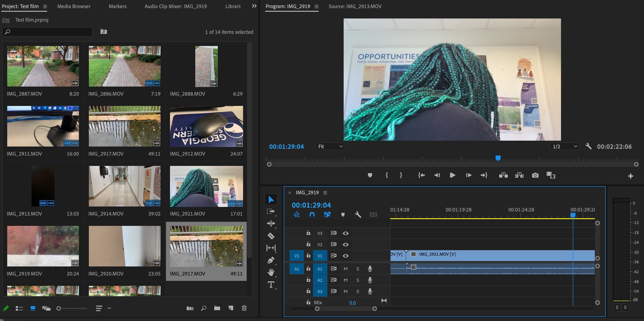Select the Hand tool
This screenshot has height=321, width=644.
(x=271, y=272)
